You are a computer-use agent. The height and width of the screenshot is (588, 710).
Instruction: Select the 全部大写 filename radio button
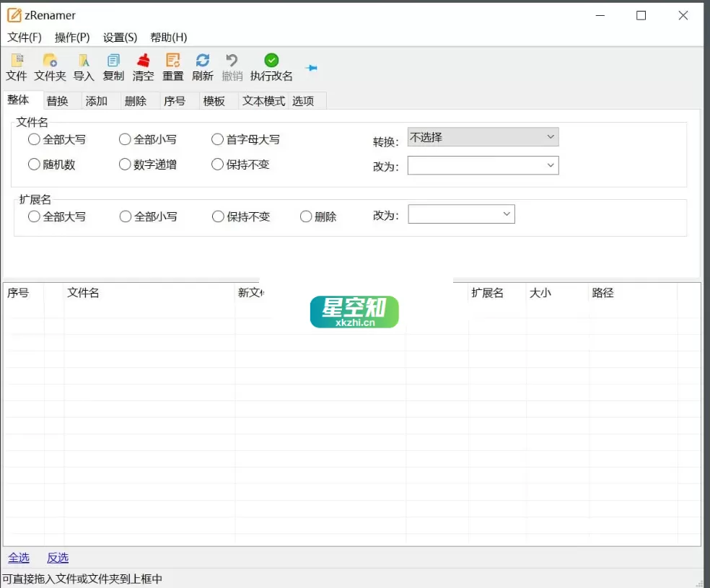[x=34, y=139]
